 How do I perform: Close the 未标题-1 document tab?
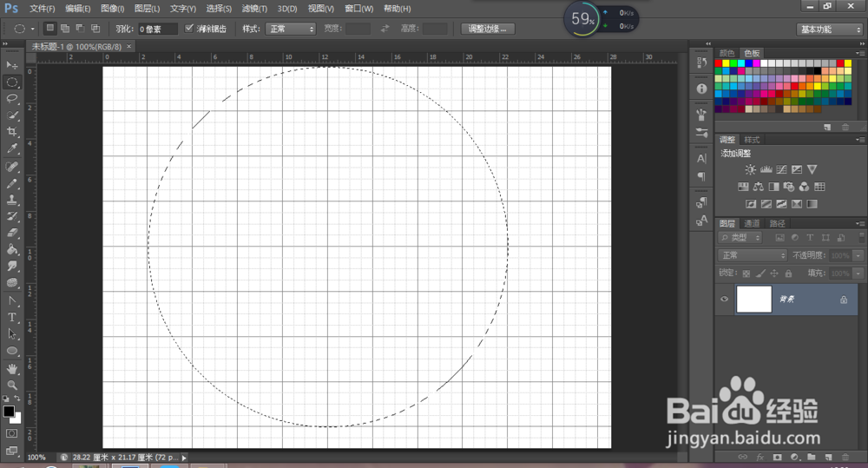pyautogui.click(x=129, y=47)
